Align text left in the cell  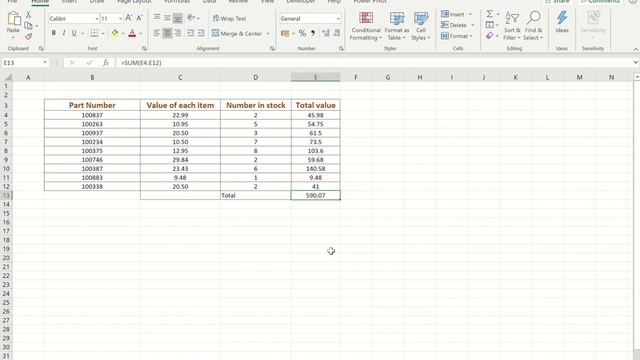157,33
